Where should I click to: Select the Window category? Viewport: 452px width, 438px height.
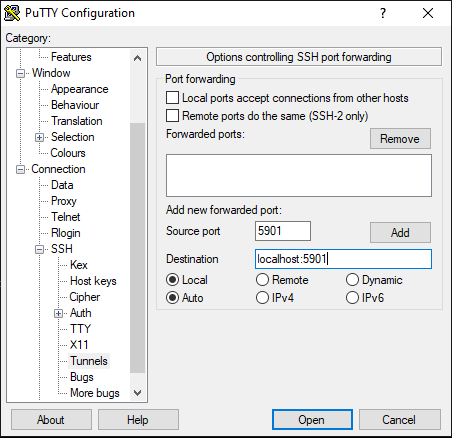click(51, 73)
